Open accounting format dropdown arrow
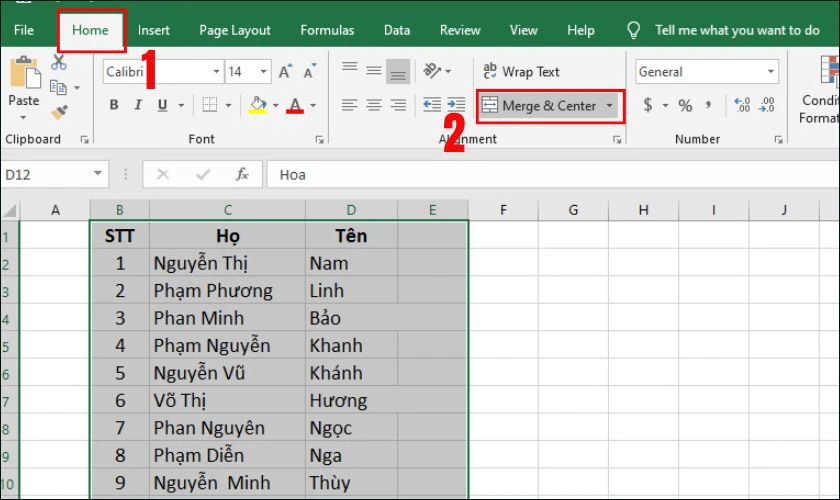The width and height of the screenshot is (840, 500). (665, 105)
